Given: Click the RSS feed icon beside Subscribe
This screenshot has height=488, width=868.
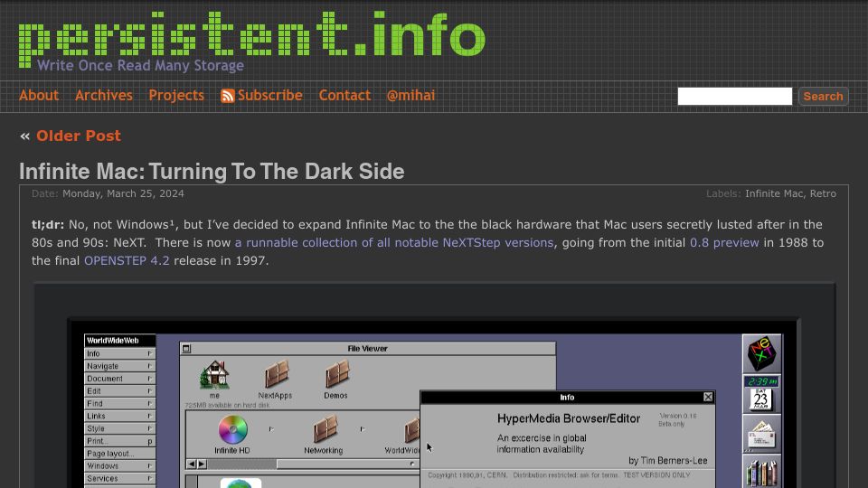Looking at the screenshot, I should 228,96.
